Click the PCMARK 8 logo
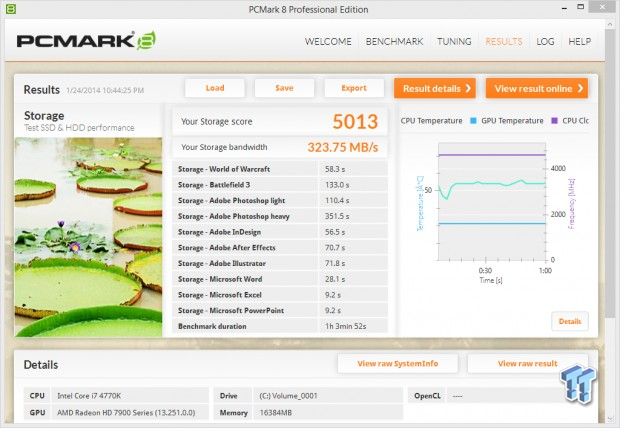620x428 pixels. pos(86,41)
